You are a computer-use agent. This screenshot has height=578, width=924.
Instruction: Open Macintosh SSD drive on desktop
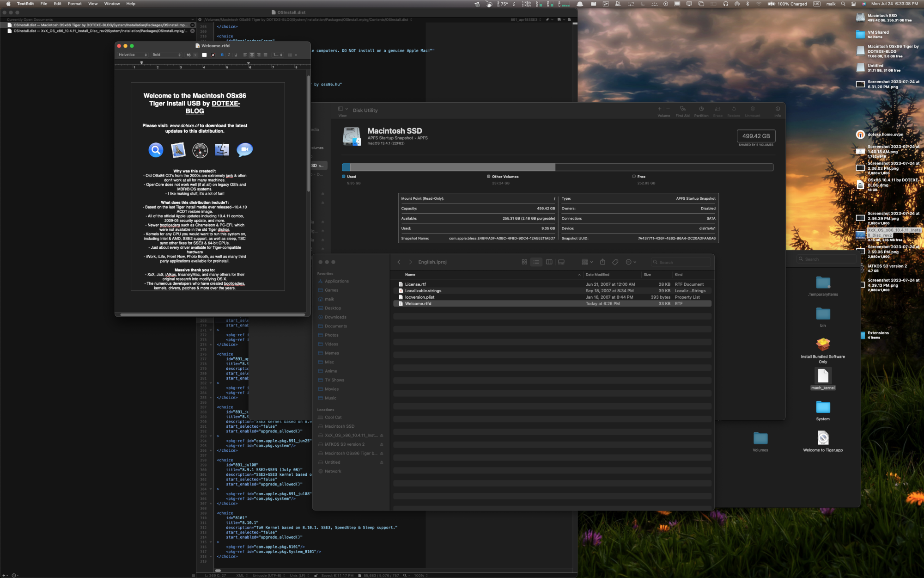tap(860, 18)
